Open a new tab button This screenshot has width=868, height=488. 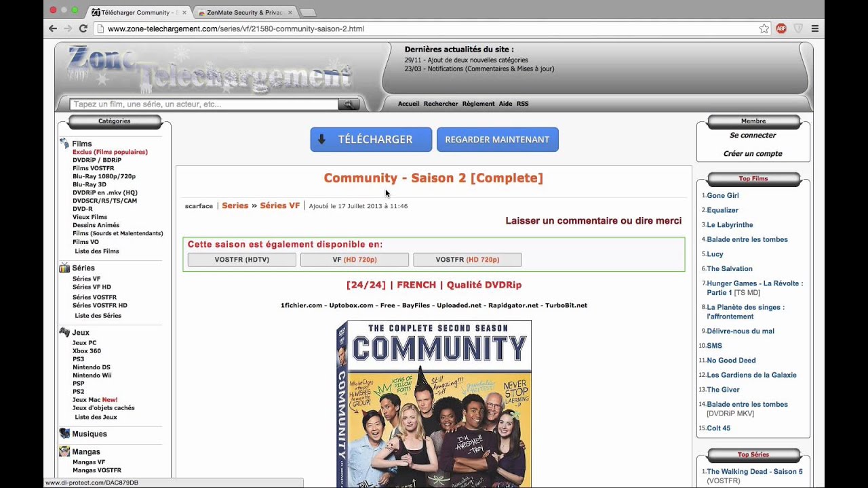tap(307, 12)
